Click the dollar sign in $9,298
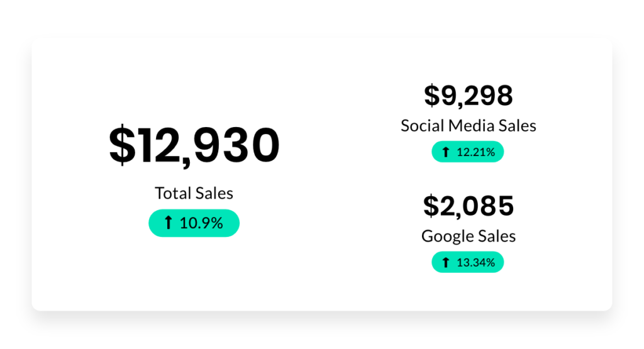 pyautogui.click(x=431, y=95)
